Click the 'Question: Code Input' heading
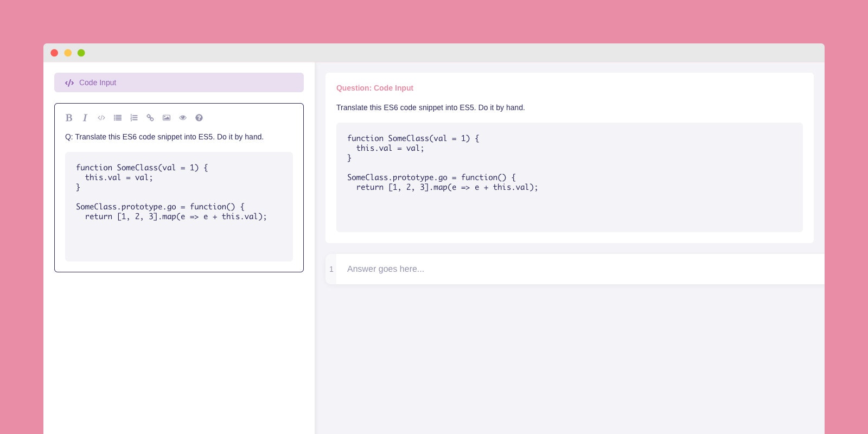The image size is (868, 434). [375, 88]
